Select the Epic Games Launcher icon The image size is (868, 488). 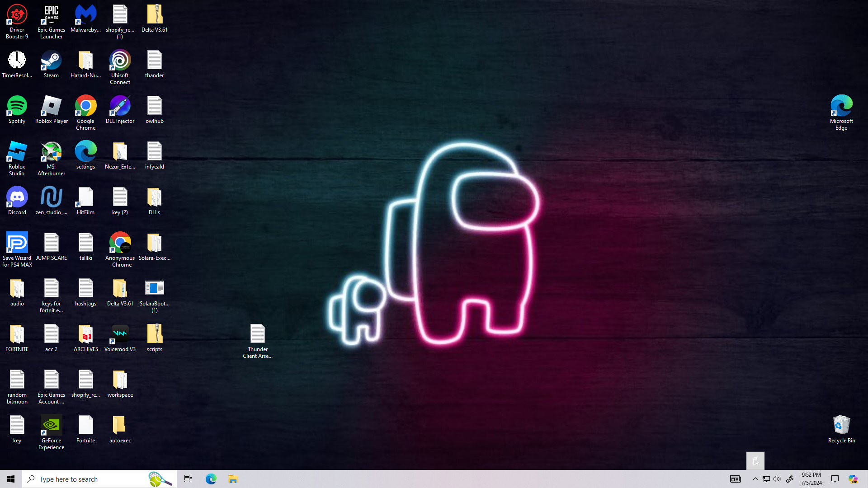(x=51, y=15)
